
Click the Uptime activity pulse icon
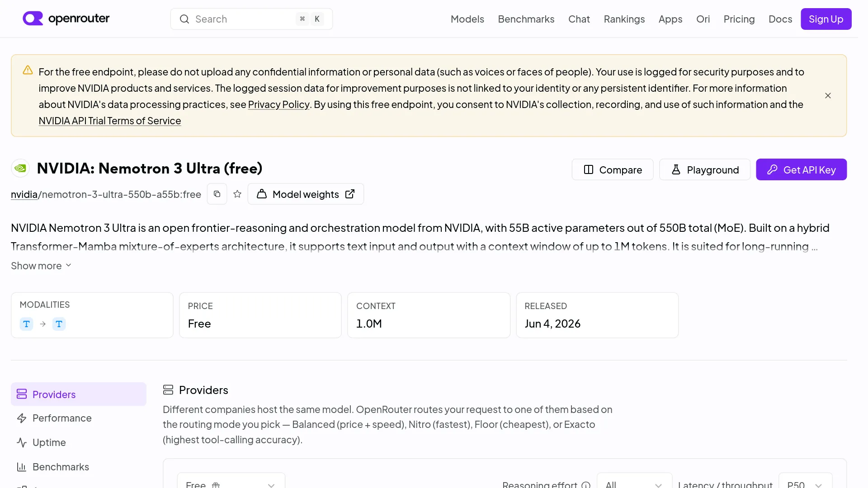pyautogui.click(x=22, y=443)
